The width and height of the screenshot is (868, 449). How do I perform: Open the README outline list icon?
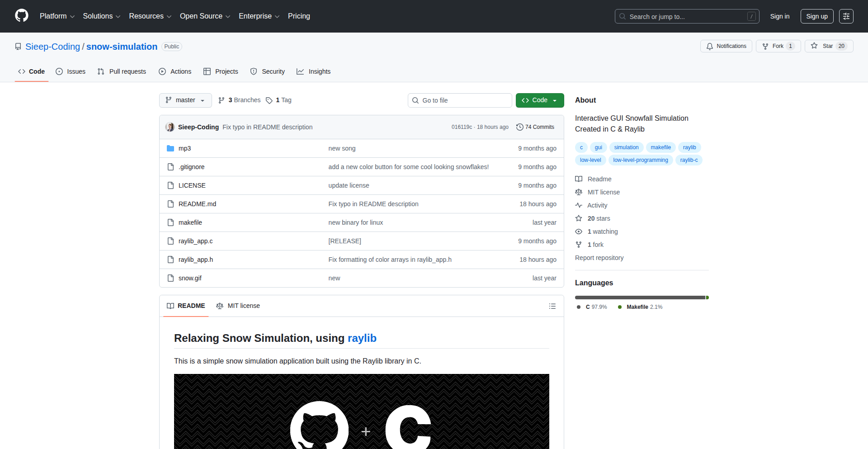(552, 306)
